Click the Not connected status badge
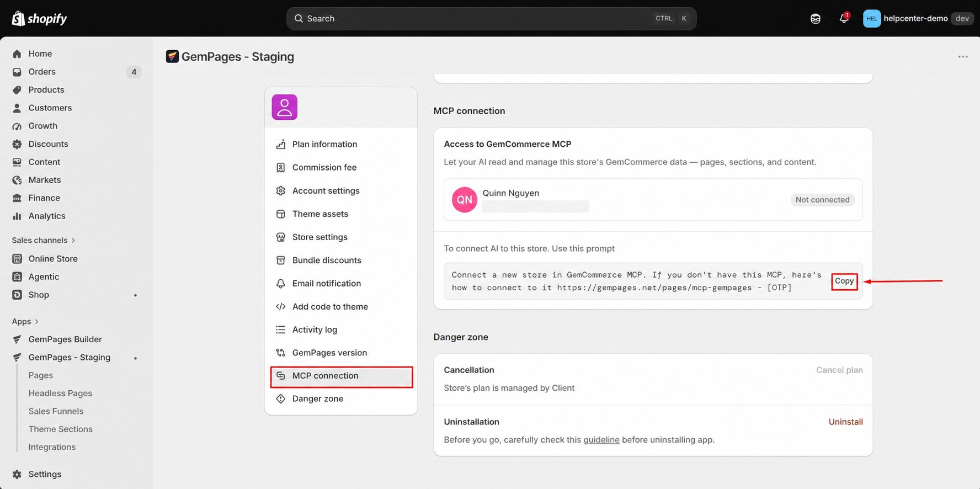980x489 pixels. point(822,200)
